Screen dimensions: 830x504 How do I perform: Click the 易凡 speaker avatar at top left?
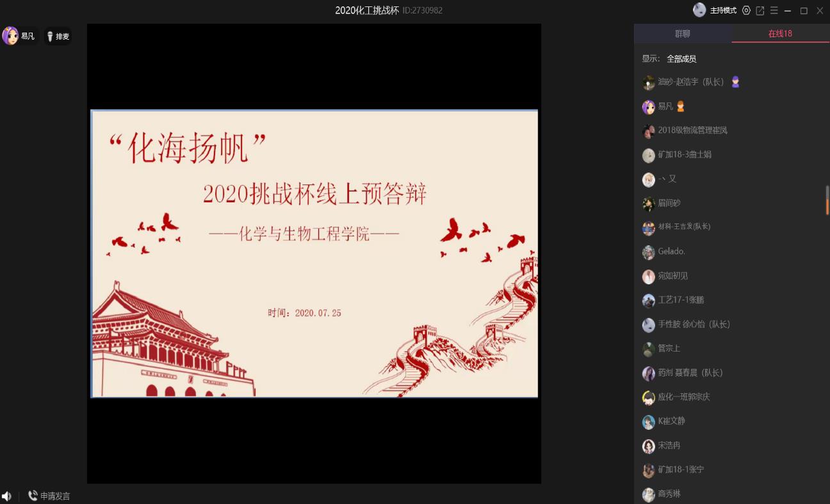tap(10, 36)
